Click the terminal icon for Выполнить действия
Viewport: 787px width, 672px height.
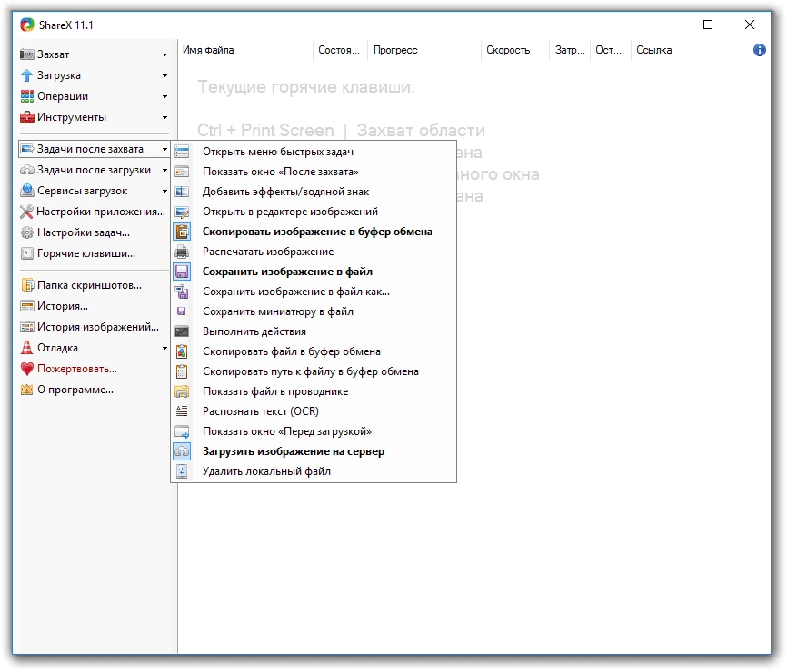182,331
